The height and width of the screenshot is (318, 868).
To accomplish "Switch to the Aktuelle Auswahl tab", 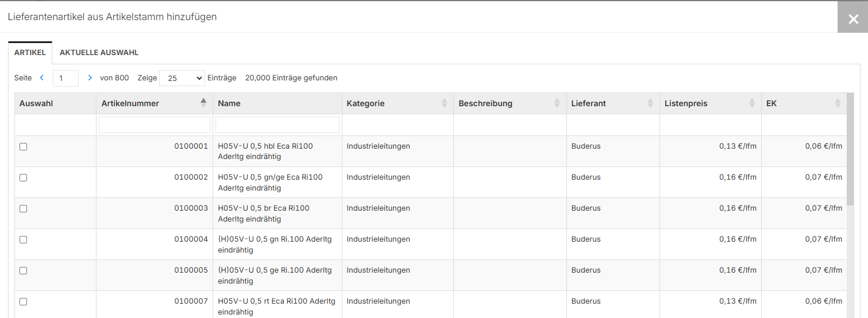I will tap(99, 53).
